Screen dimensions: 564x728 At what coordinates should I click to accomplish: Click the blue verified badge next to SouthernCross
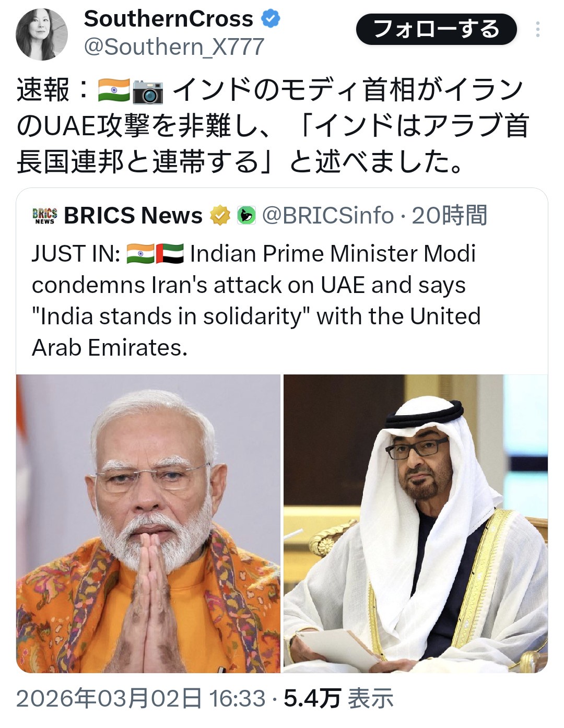pos(270,19)
